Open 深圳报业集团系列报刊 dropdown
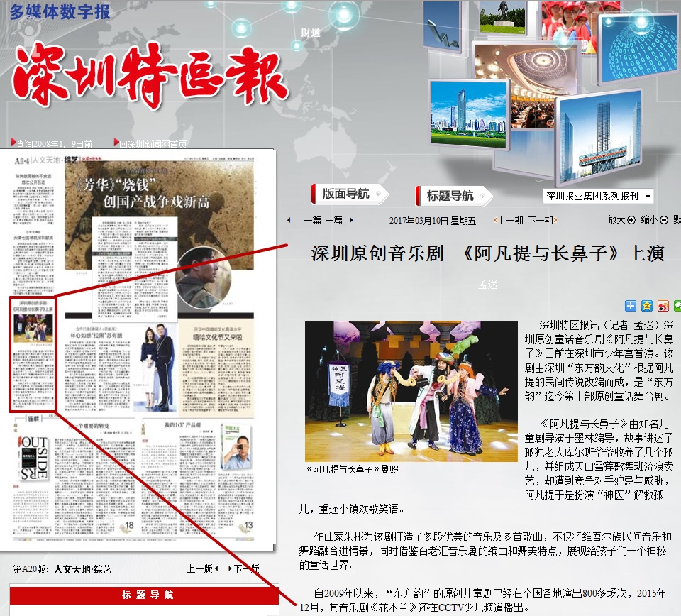Viewport: 681px width, 616px height. [598, 197]
